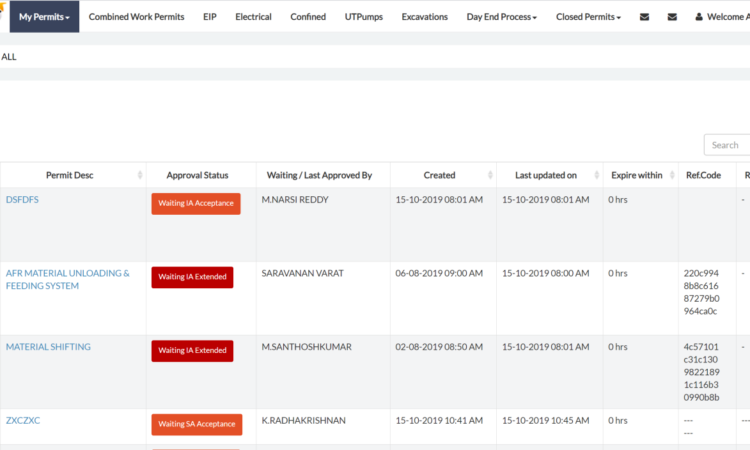The height and width of the screenshot is (450, 750).
Task: Open the MATERIAL SHIFTING permit link
Action: tap(48, 347)
